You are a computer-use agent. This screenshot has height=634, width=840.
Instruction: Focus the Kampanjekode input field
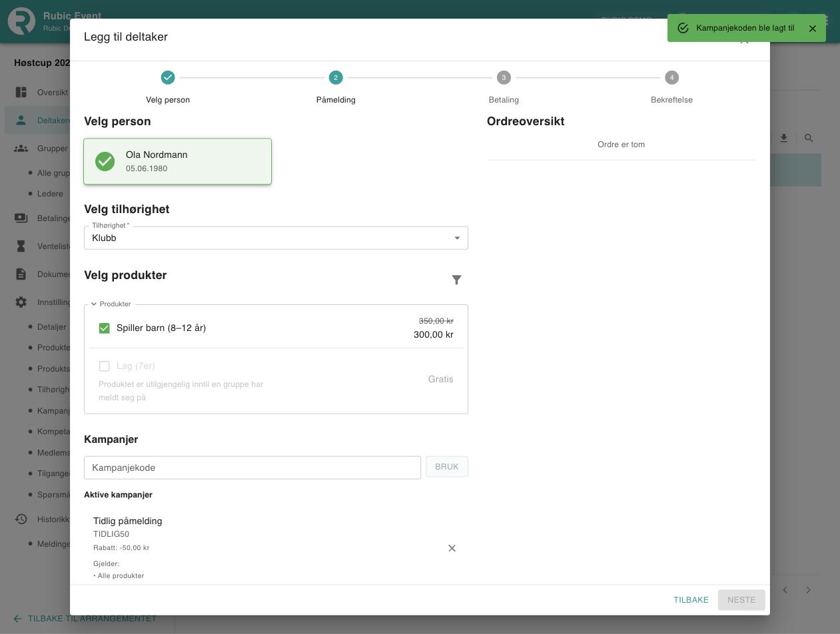tap(252, 468)
